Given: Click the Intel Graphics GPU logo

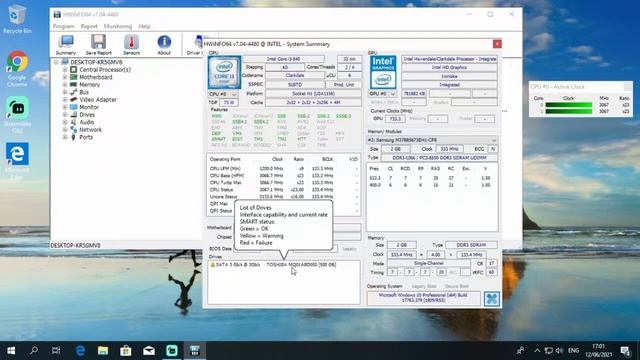Looking at the screenshot, I should pyautogui.click(x=383, y=72).
